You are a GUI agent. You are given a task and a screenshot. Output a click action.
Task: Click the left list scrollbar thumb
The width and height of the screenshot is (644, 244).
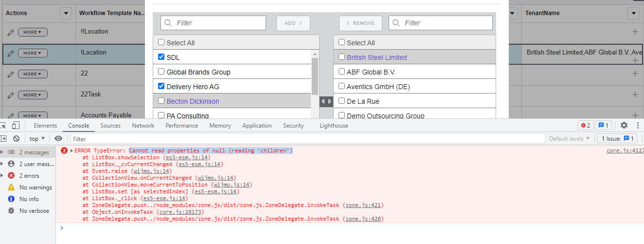point(315,76)
